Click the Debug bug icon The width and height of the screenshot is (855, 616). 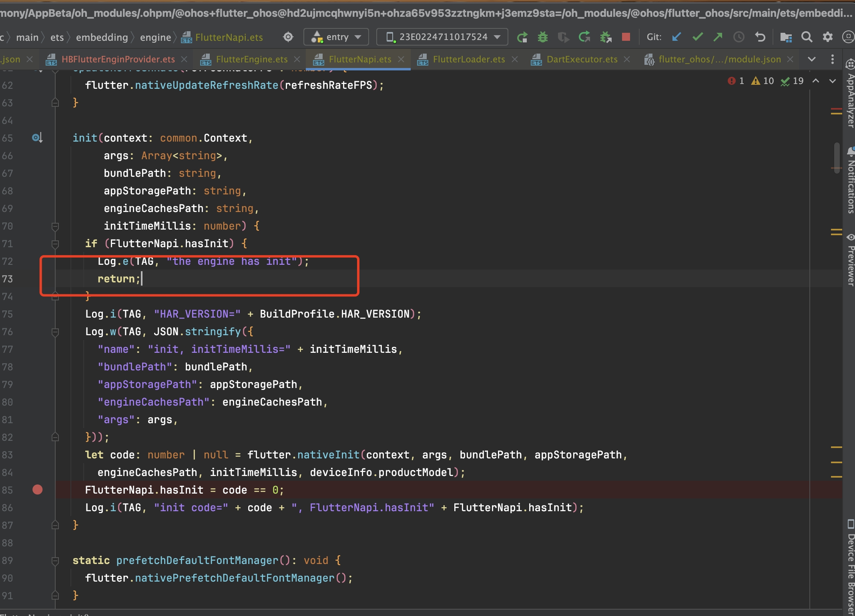pos(543,37)
